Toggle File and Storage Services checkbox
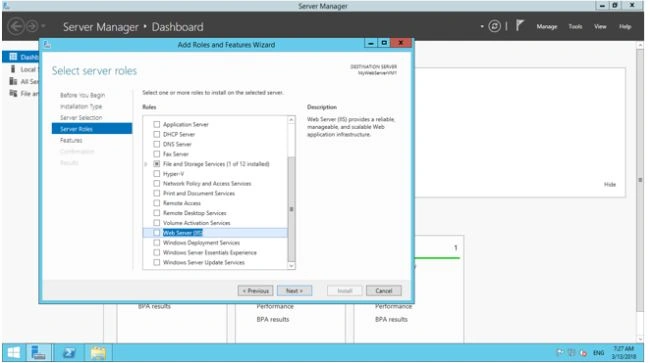The image size is (650, 363). coord(157,164)
